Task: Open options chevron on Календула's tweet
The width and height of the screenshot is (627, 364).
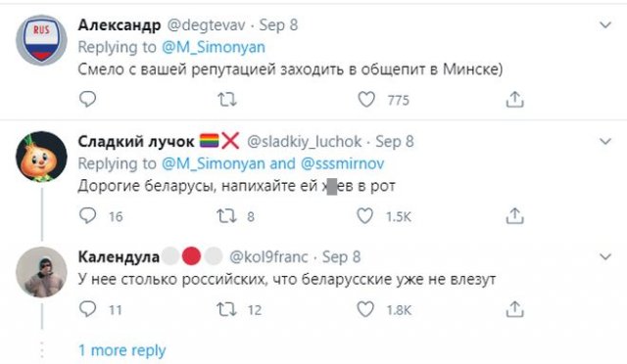Action: [x=605, y=256]
